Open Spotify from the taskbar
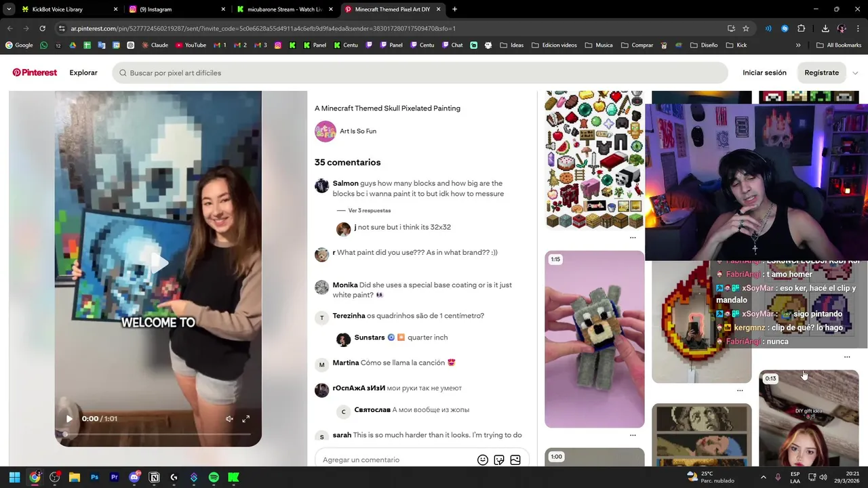868x488 pixels. tap(214, 477)
